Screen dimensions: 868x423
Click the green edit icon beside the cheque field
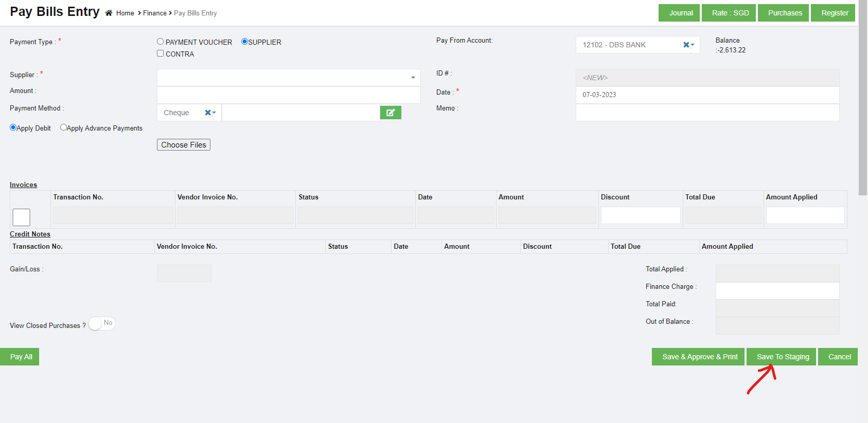[x=391, y=113]
